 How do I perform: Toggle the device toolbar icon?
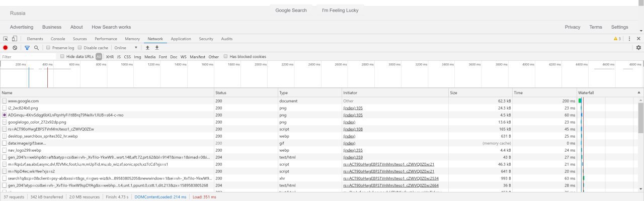coord(15,39)
